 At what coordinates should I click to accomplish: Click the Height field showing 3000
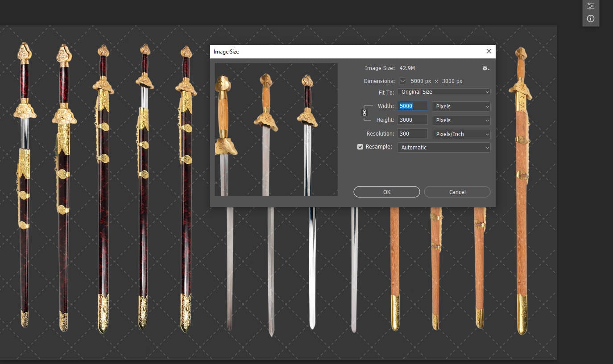coord(412,120)
